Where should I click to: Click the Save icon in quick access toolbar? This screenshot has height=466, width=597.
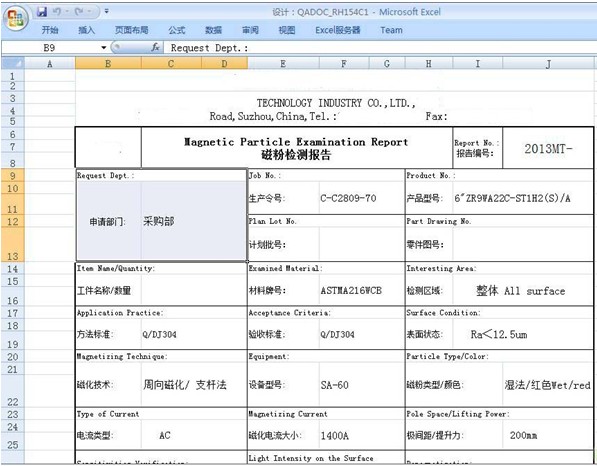click(42, 12)
